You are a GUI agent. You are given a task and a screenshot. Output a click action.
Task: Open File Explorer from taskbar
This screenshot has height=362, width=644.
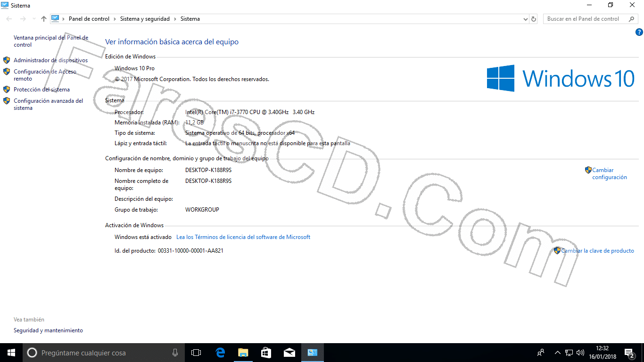coord(243,353)
